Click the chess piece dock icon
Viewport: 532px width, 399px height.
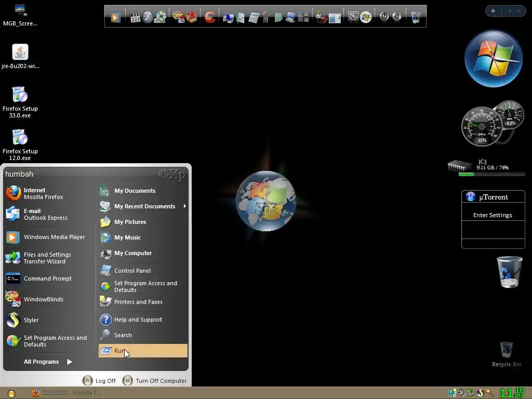pyautogui.click(x=321, y=17)
